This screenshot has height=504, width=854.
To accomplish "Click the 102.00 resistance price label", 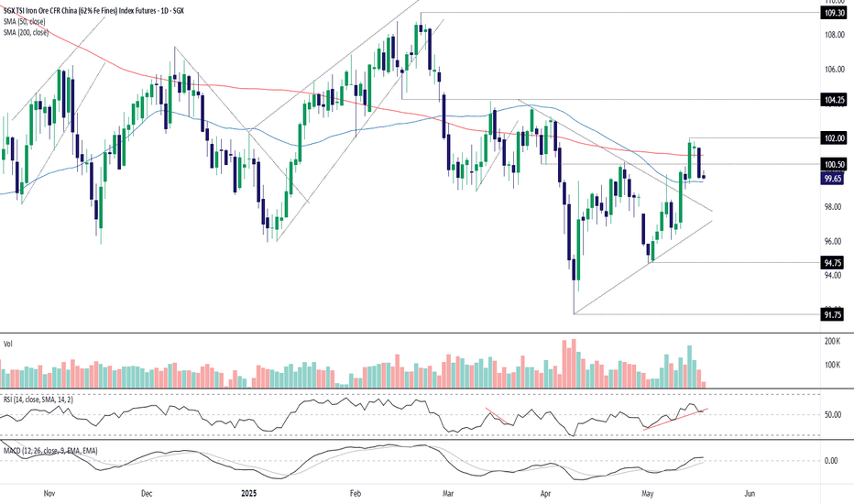I will [834, 138].
